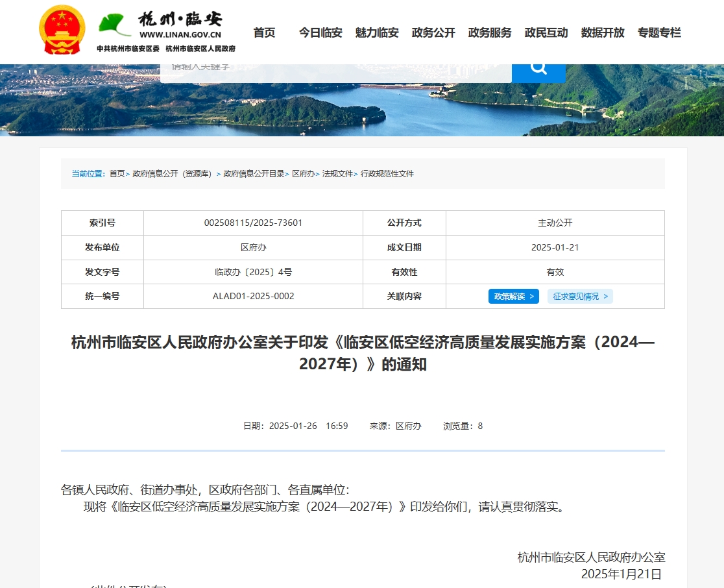Click the blue search magnifier icon
Screen dimensions: 724x588
(x=538, y=69)
